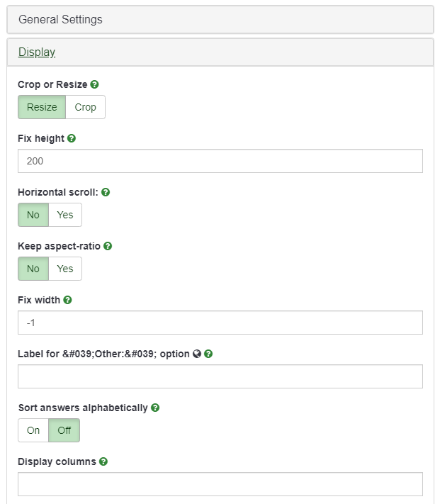Open help for Sort answers alphabetically

155,408
